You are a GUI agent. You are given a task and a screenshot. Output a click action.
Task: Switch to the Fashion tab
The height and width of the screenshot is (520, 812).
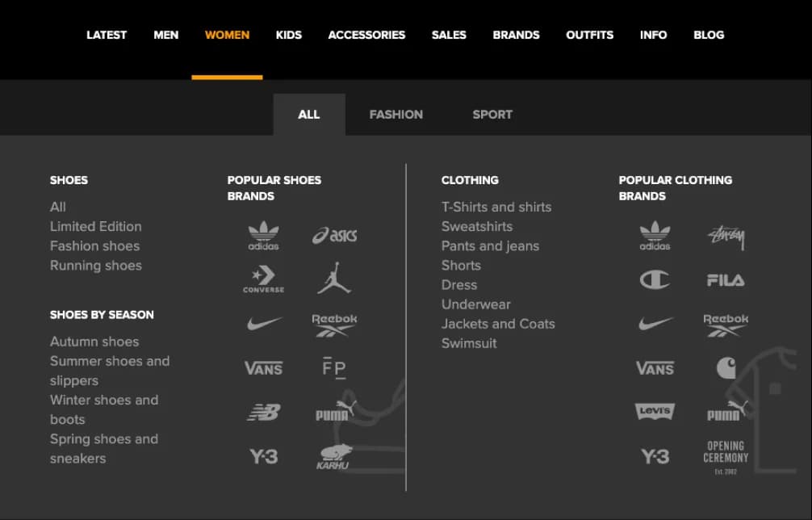point(396,115)
